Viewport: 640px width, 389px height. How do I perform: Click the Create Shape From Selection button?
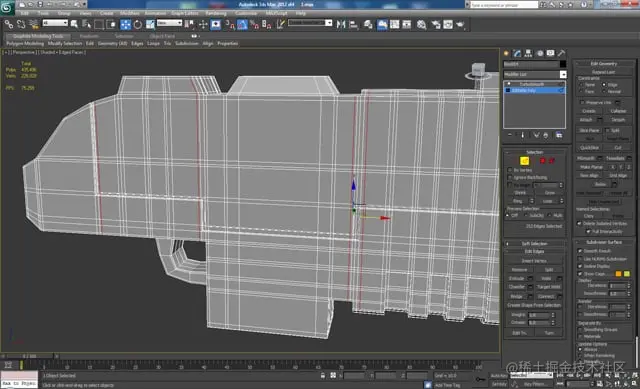pos(534,305)
